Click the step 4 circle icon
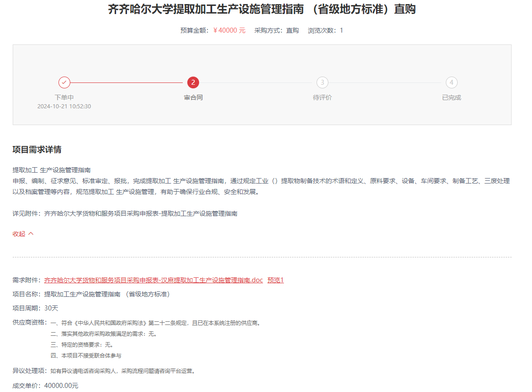This screenshot has width=532, height=392. (x=451, y=82)
